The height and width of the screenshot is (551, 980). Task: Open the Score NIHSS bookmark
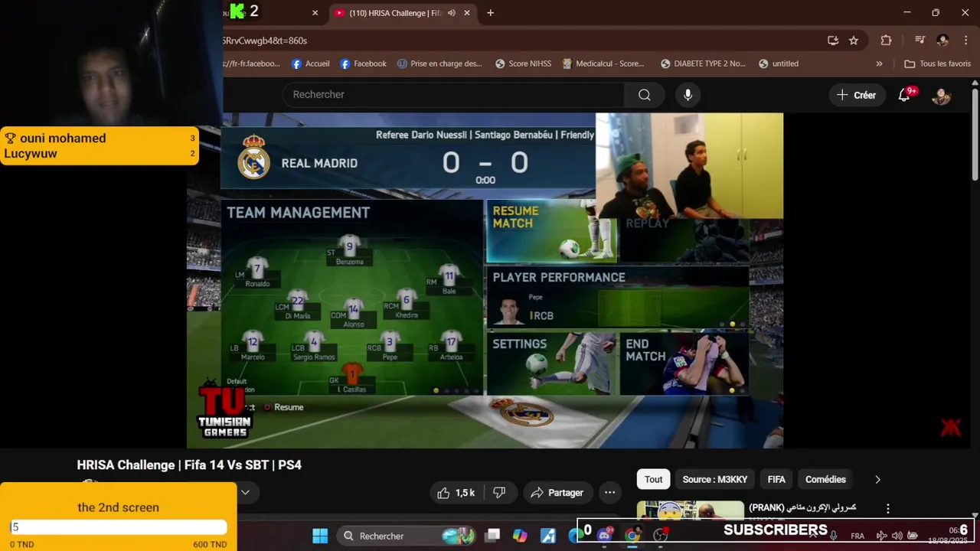pyautogui.click(x=523, y=64)
